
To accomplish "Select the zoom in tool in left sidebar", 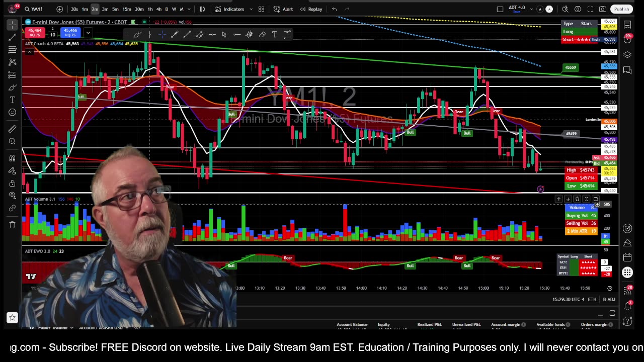I will point(12,141).
